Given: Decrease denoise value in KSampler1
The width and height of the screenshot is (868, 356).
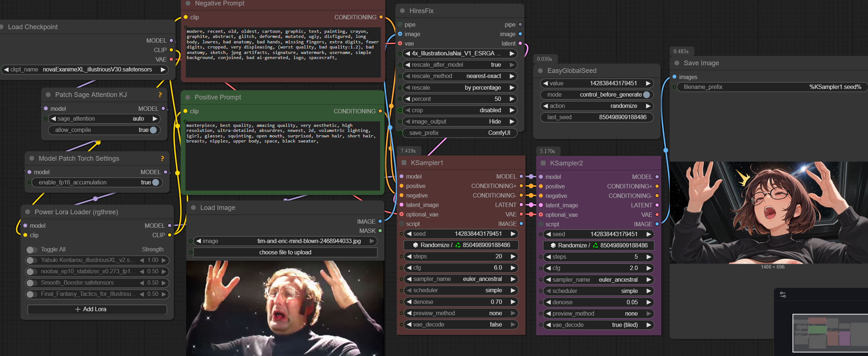Looking at the screenshot, I should click(409, 302).
